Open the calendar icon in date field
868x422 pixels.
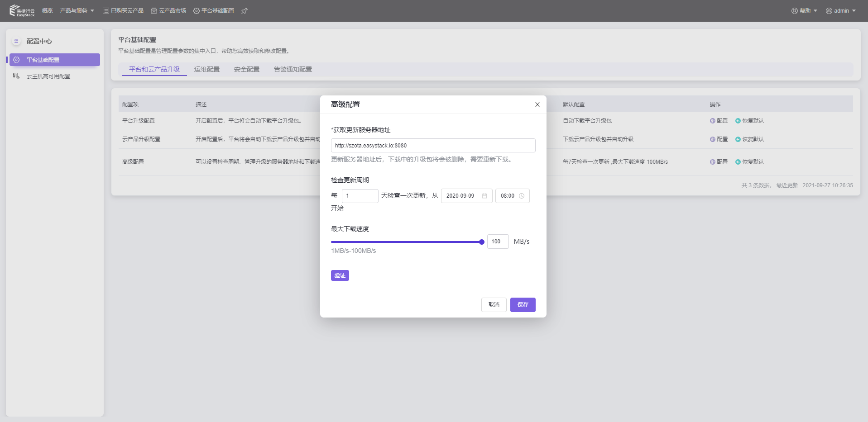point(484,196)
